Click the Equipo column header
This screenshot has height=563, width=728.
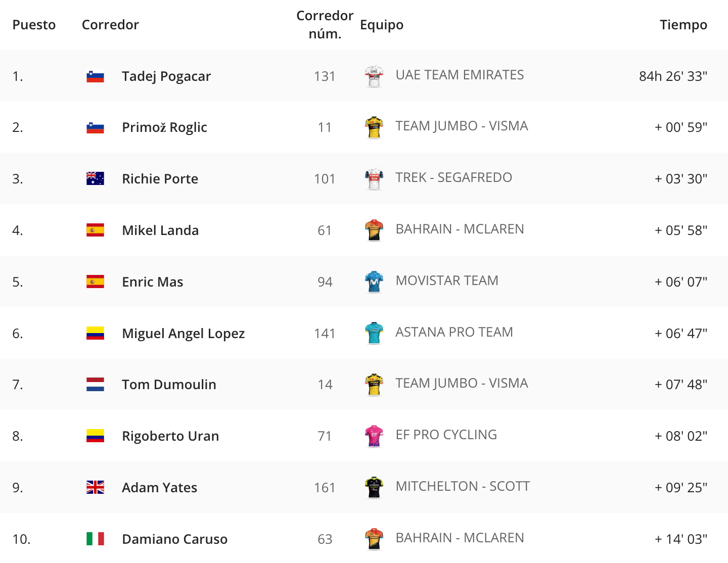(382, 25)
